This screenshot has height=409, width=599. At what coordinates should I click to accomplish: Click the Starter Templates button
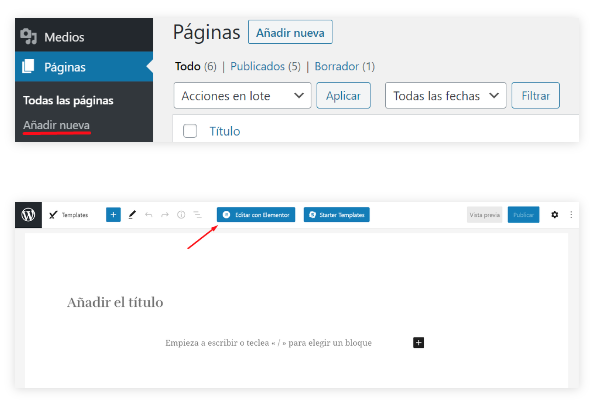click(x=337, y=215)
